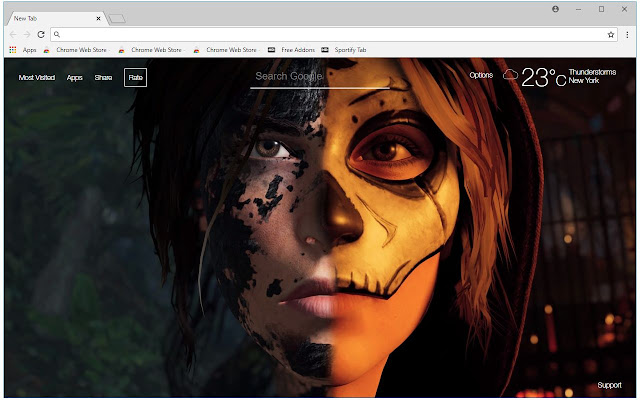
Task: Open the user profile icon in the title bar
Action: click(x=556, y=9)
